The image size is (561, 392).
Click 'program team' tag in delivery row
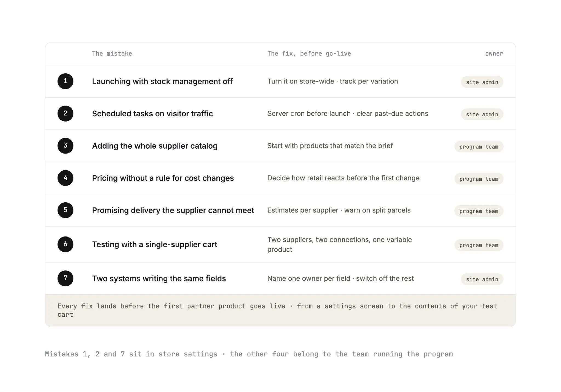(479, 211)
